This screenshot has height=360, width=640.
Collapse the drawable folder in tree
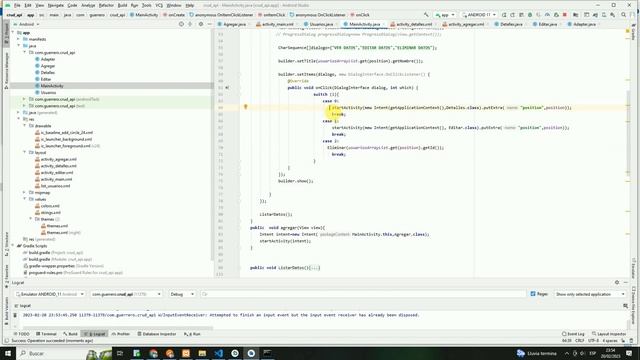tap(24, 126)
